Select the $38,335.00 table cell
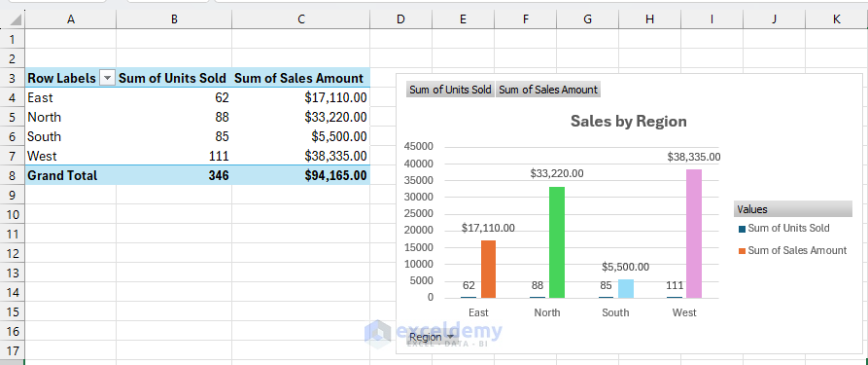This screenshot has height=365, width=868. 301,156
